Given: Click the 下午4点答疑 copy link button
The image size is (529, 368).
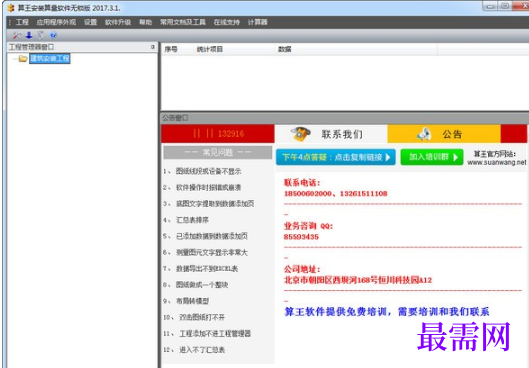Looking at the screenshot, I should point(336,157).
